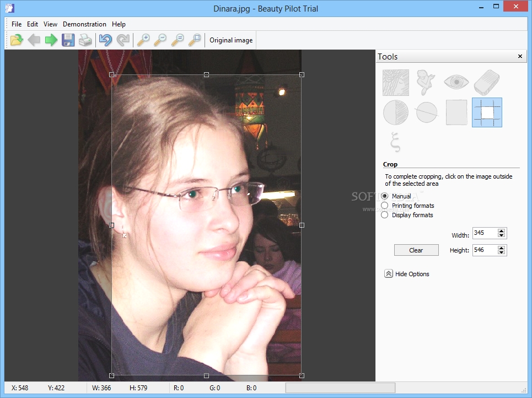
Task: Undo the last action
Action: click(105, 40)
